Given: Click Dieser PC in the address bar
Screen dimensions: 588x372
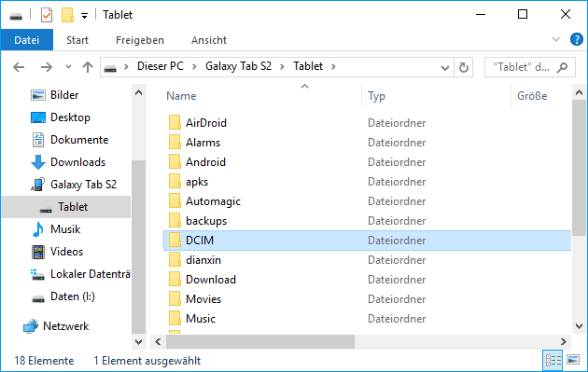Looking at the screenshot, I should 161,66.
